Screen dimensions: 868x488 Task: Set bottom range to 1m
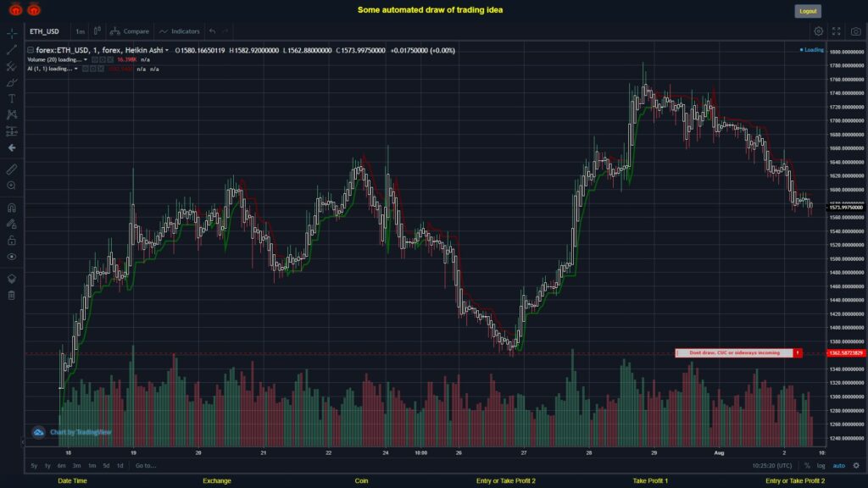(x=92, y=466)
